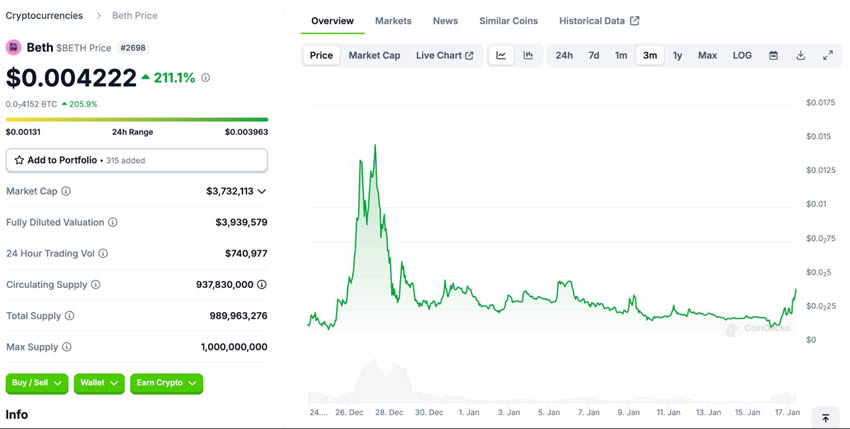Switch to the line chart view icon
Image resolution: width=850 pixels, height=429 pixels.
(501, 55)
